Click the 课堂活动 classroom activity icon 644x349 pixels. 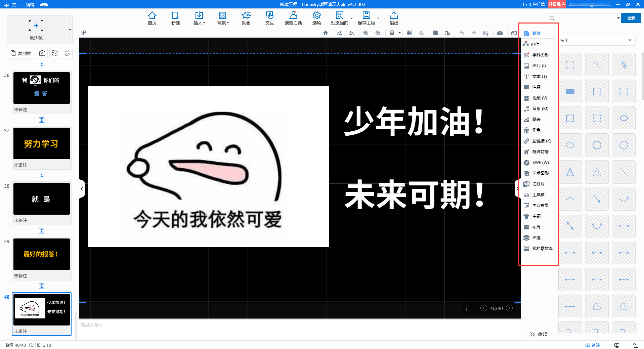pyautogui.click(x=293, y=18)
